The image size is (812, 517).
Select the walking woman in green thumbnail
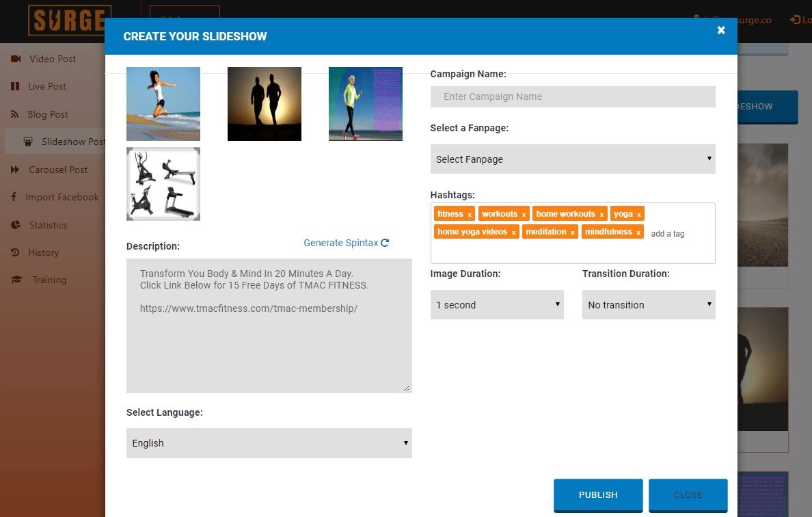pos(366,104)
